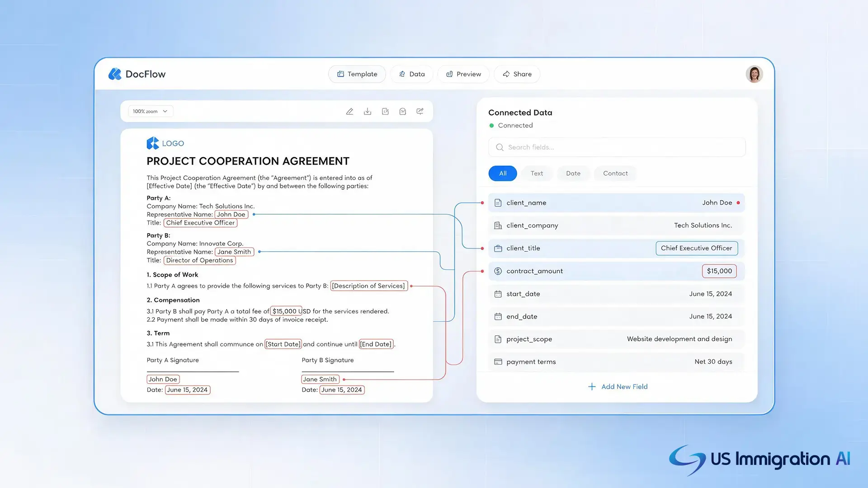The width and height of the screenshot is (868, 488).
Task: Select the Date filter chip
Action: (573, 174)
